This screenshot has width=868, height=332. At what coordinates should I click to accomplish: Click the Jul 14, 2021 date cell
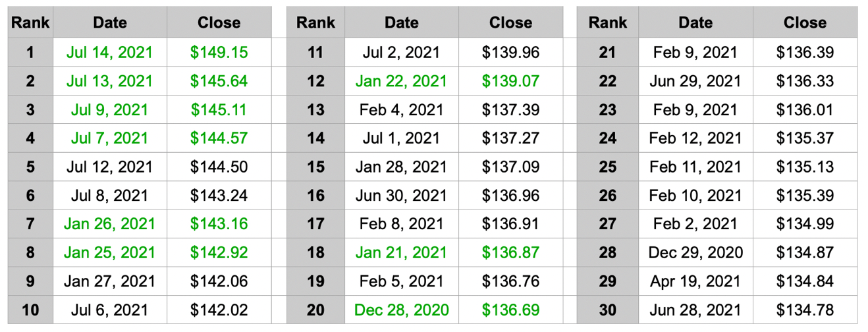click(109, 52)
